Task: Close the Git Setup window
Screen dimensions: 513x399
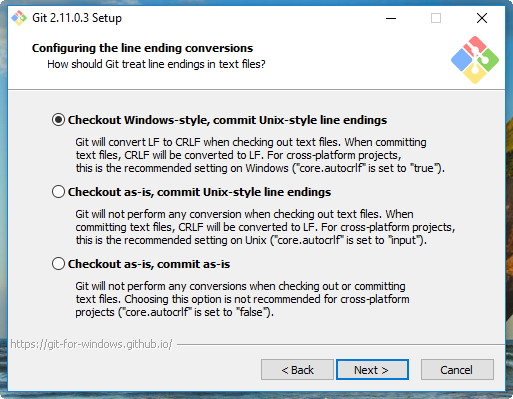Action: point(482,18)
